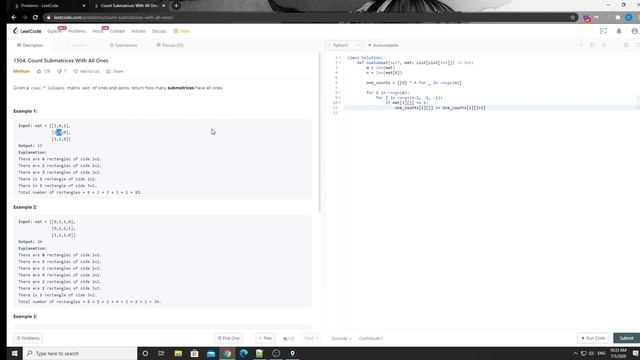Open the Store link

pos(182,31)
